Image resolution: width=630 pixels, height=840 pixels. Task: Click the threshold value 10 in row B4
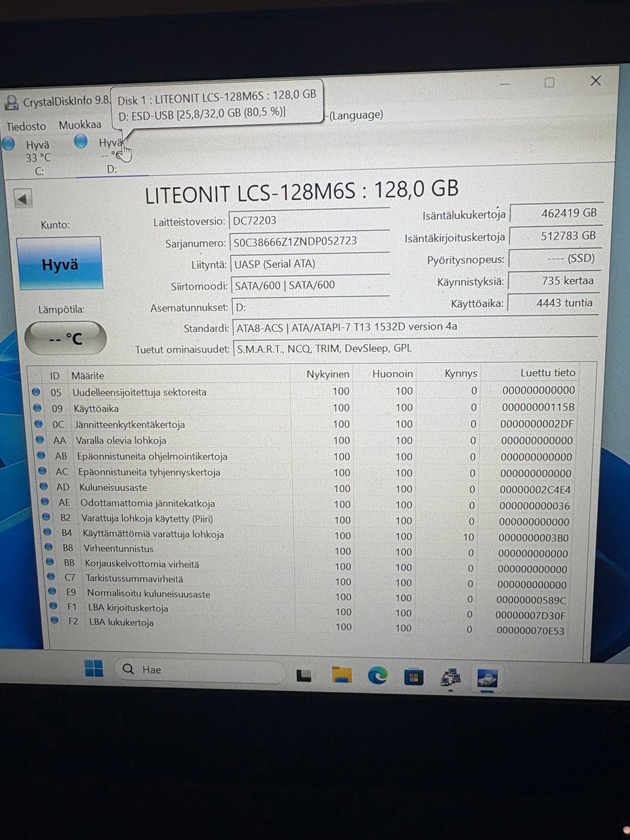point(469,537)
